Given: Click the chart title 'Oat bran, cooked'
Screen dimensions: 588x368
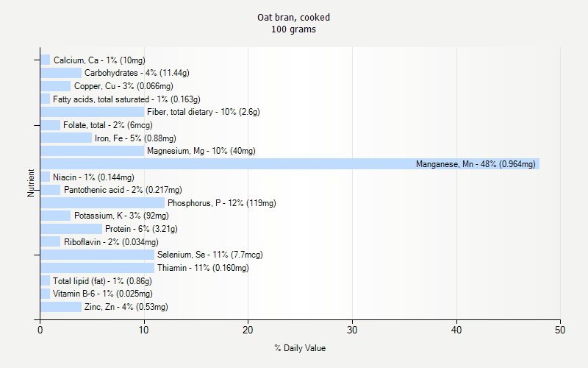Looking at the screenshot, I should point(293,18).
